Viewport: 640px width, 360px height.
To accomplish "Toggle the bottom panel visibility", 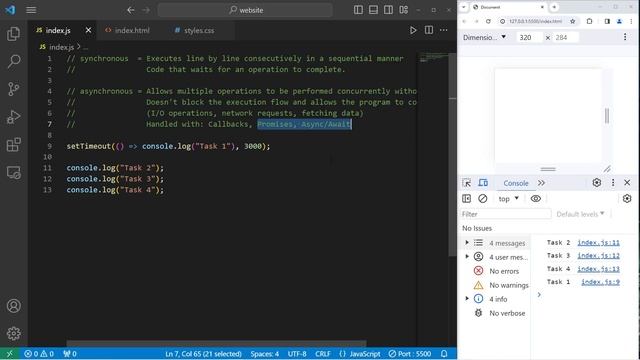I will click(373, 10).
